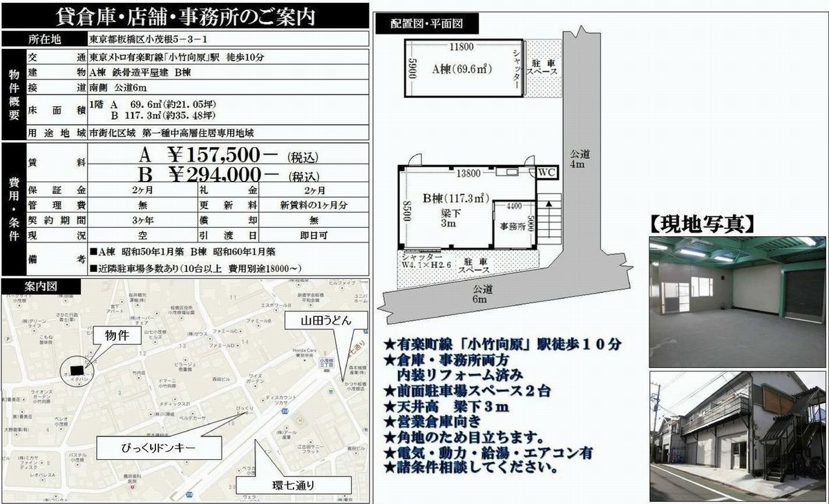Click the 事務所 room in building B plan
The image size is (829, 504).
[513, 224]
